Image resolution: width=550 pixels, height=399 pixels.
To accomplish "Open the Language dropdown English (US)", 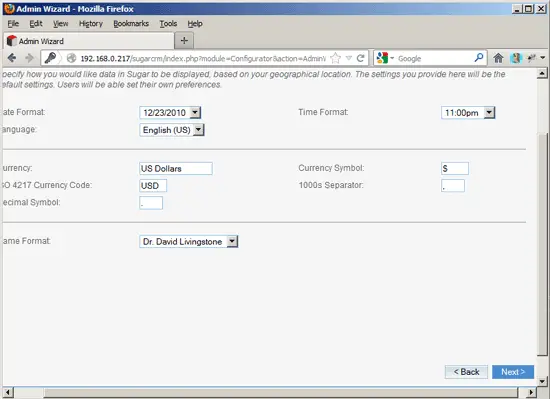I will click(x=172, y=130).
